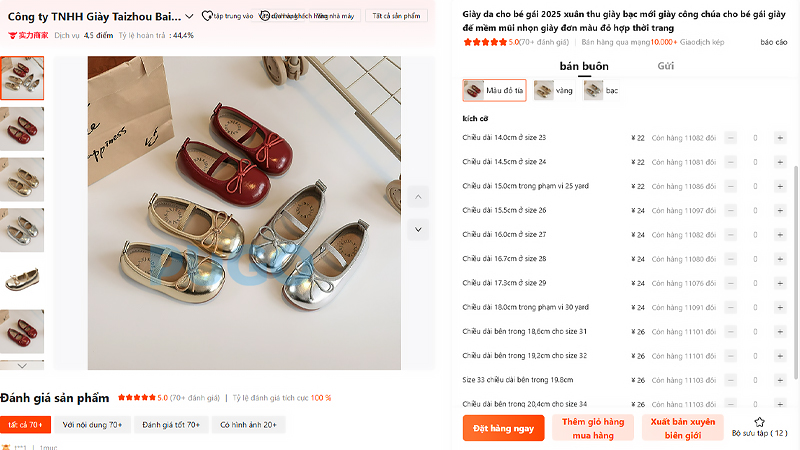The height and width of the screenshot is (450, 800).
Task: Select the 'bạc' silver color option
Action: tap(601, 90)
